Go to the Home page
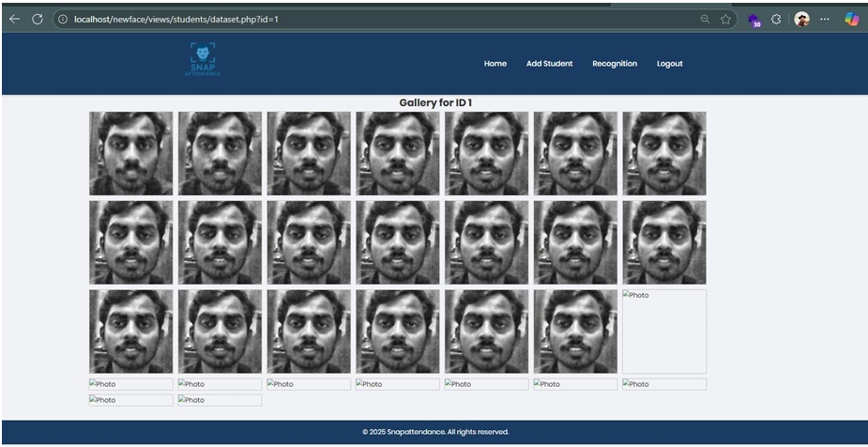Viewport: 868px width, 447px height. tap(495, 64)
